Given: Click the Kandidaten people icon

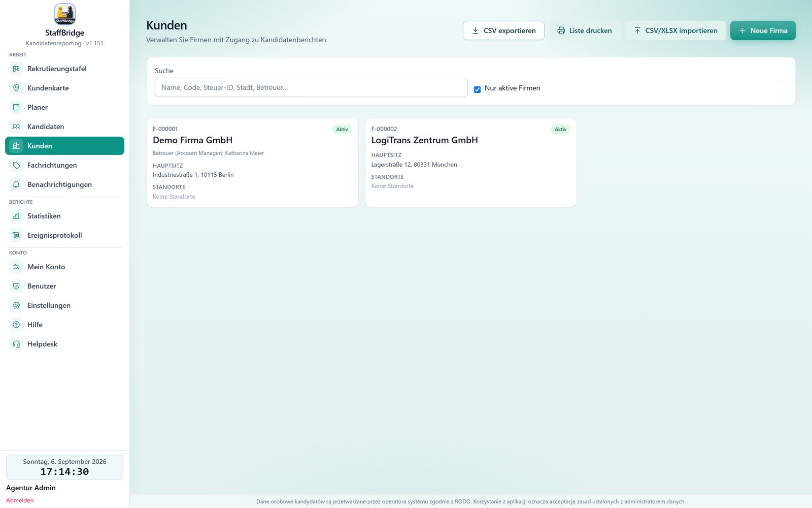Looking at the screenshot, I should pyautogui.click(x=16, y=126).
